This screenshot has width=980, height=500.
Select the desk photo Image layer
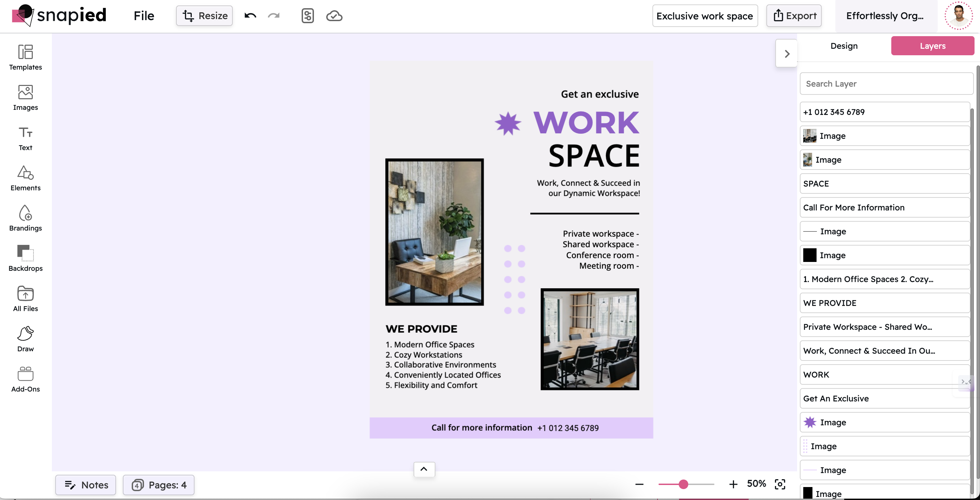click(x=885, y=160)
